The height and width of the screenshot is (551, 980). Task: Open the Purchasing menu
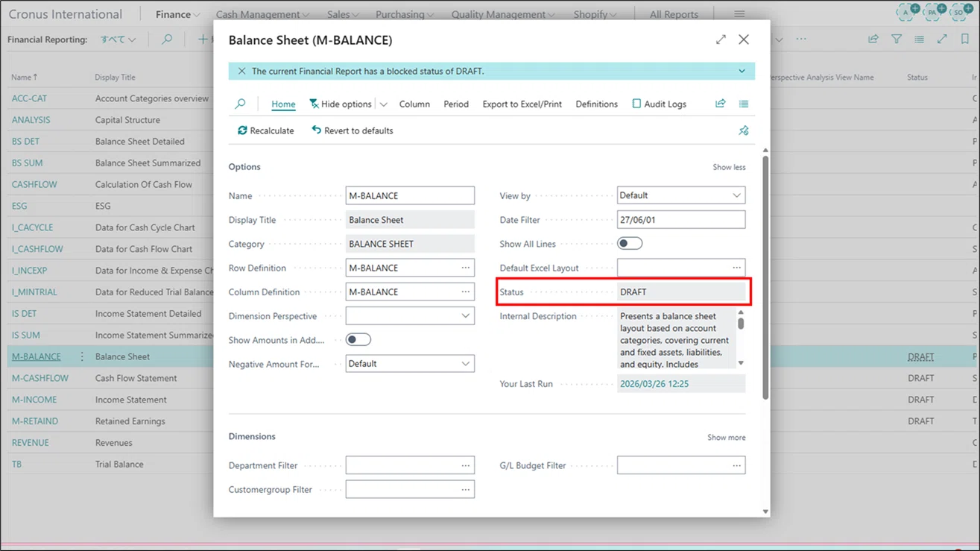pos(405,14)
